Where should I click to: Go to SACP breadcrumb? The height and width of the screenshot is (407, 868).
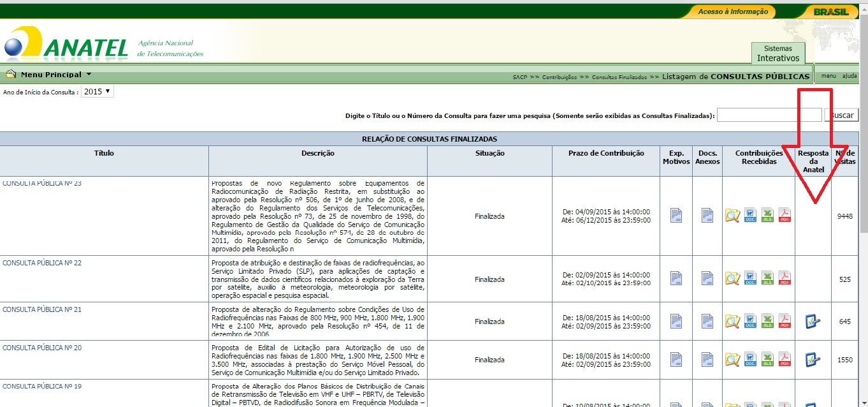pos(519,77)
